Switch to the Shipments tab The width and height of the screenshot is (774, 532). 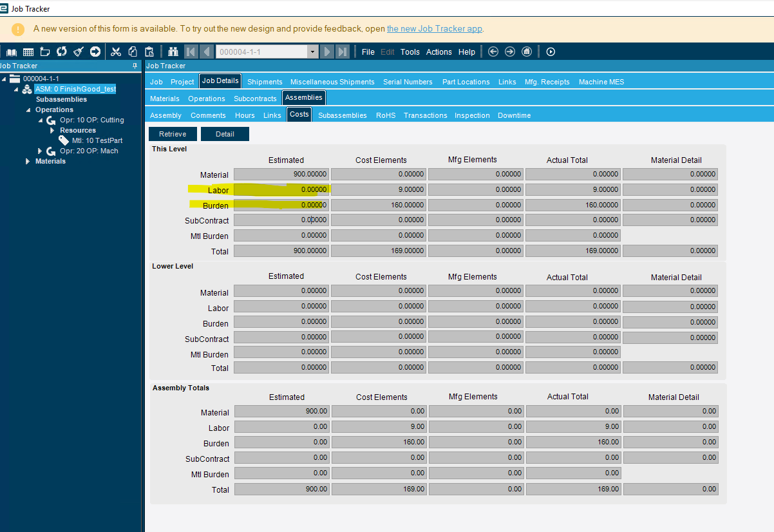click(x=265, y=82)
